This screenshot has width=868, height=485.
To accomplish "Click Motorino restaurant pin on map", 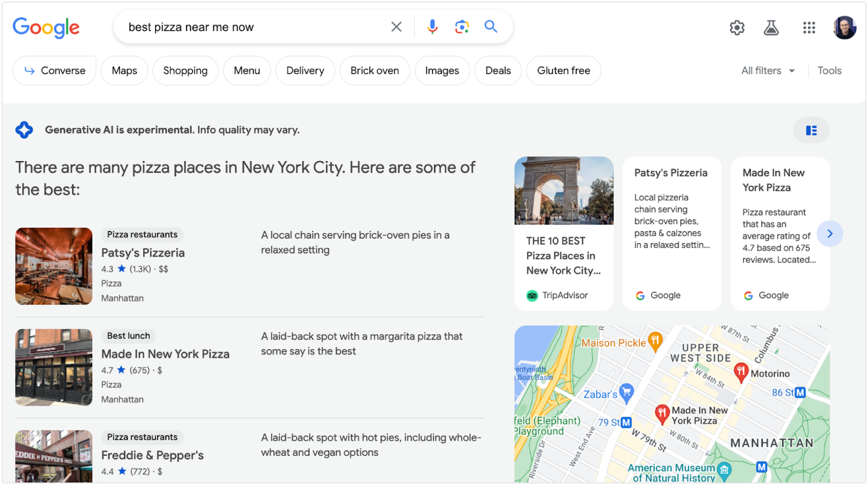I will coord(741,372).
